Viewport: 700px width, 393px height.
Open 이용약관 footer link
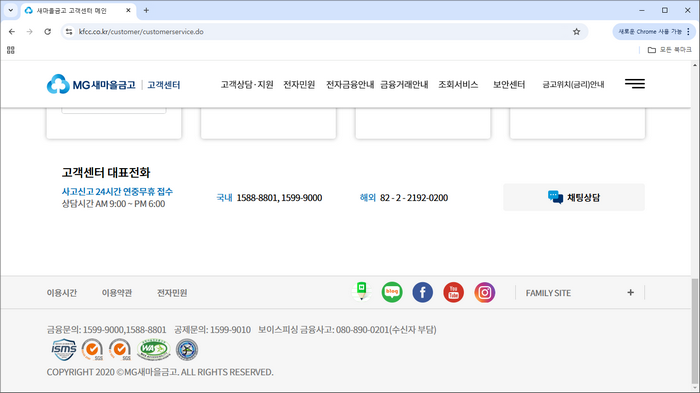(117, 293)
